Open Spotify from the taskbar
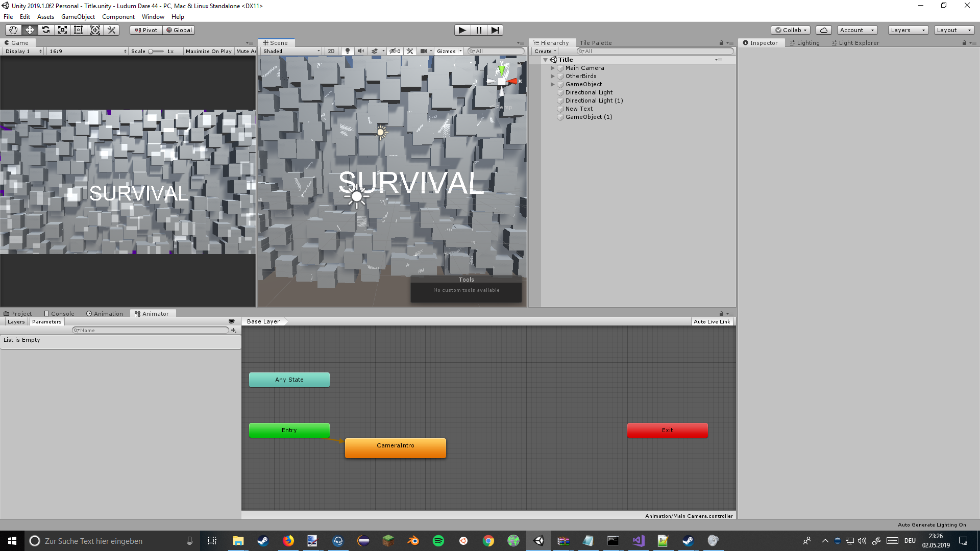This screenshot has height=551, width=980. click(x=438, y=541)
